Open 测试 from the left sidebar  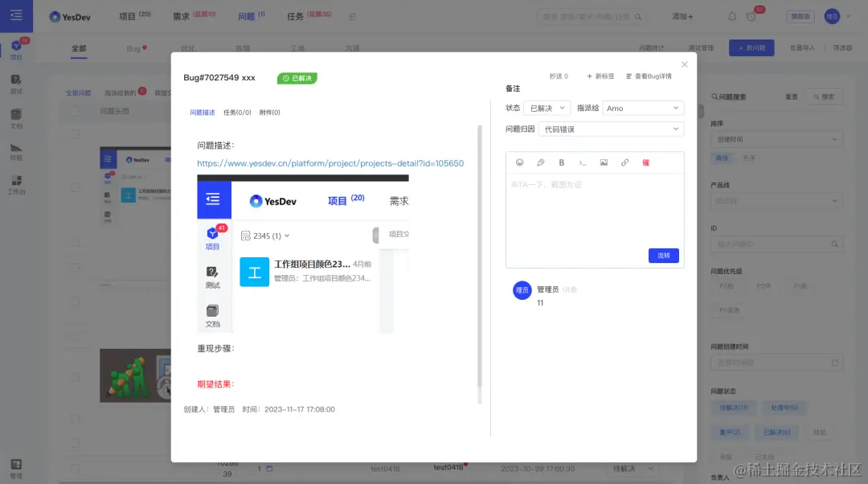18,85
